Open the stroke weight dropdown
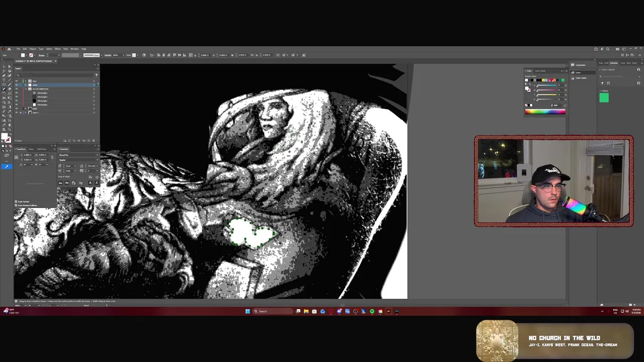 pos(59,55)
